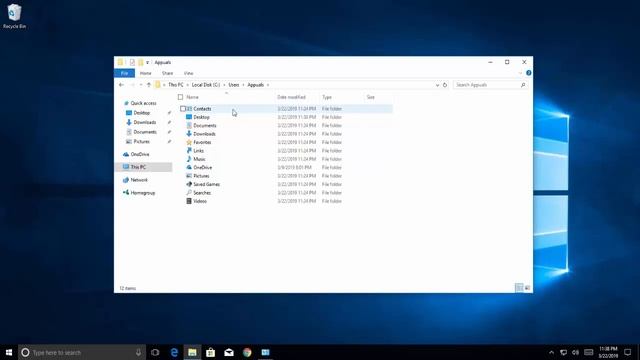Expand address bar history dropdown

[437, 85]
